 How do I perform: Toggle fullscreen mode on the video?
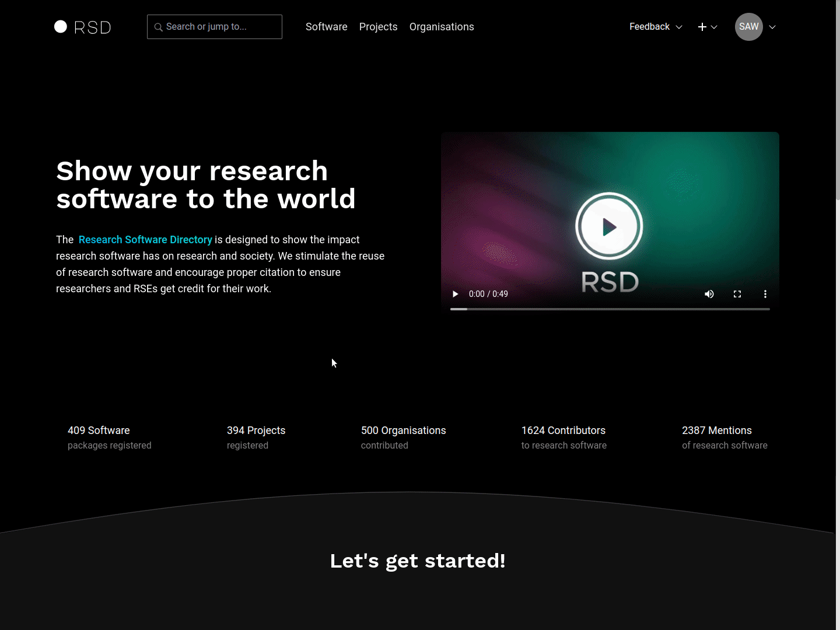737,294
